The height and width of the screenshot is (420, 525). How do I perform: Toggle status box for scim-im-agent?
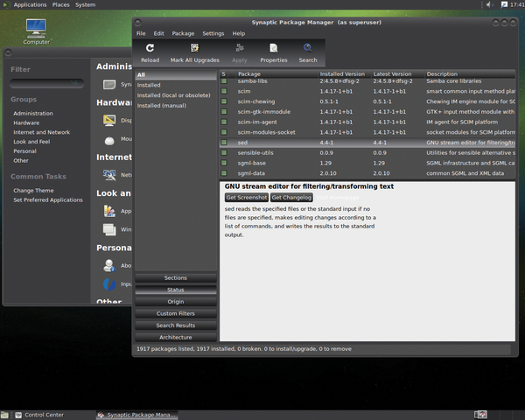[224, 122]
